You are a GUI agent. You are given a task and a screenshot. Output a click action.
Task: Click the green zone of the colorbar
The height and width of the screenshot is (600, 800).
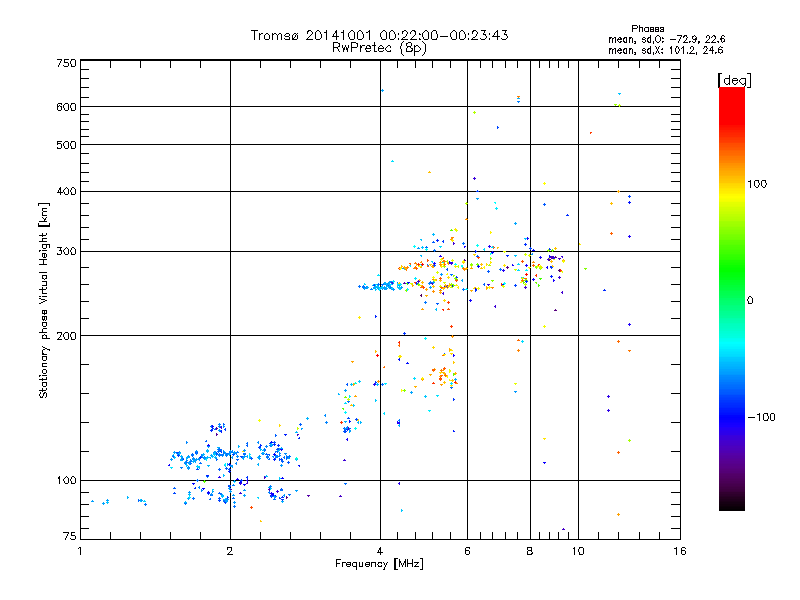click(732, 270)
